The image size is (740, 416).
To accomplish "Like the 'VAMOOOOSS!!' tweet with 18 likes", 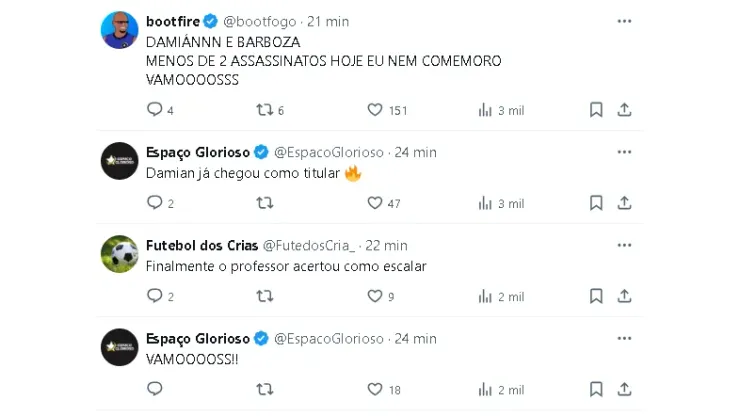I will 375,389.
